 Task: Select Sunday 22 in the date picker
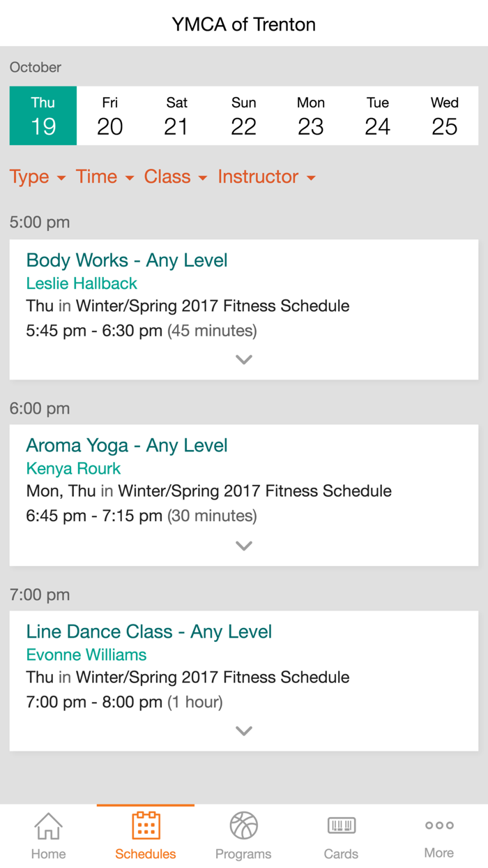[243, 115]
